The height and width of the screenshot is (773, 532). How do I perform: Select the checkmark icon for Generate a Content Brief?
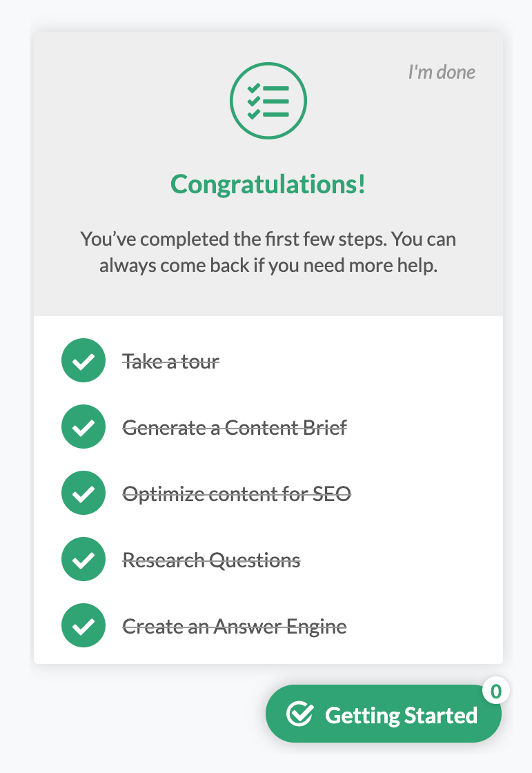tap(83, 427)
